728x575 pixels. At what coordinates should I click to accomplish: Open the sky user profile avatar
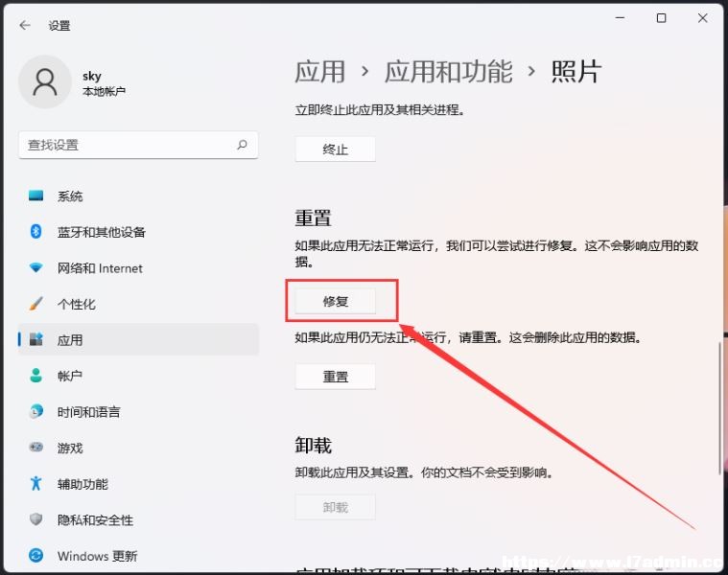[45, 82]
